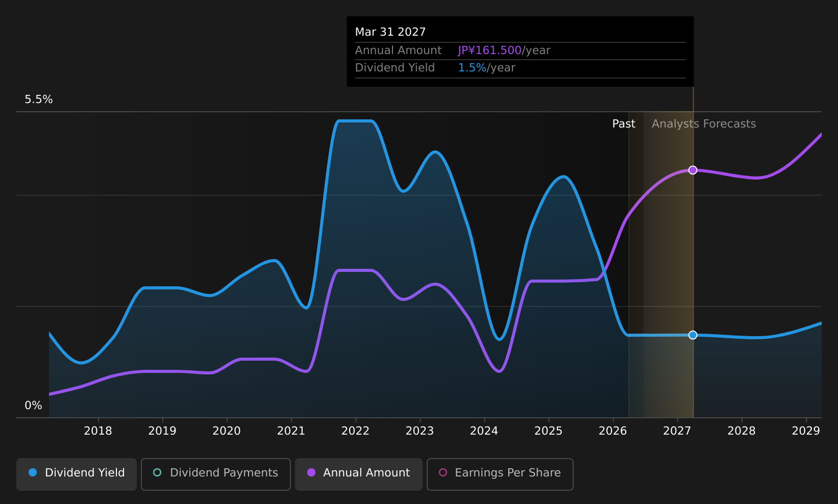Select the blue Dividend Yield marker at 2027

coord(693,335)
